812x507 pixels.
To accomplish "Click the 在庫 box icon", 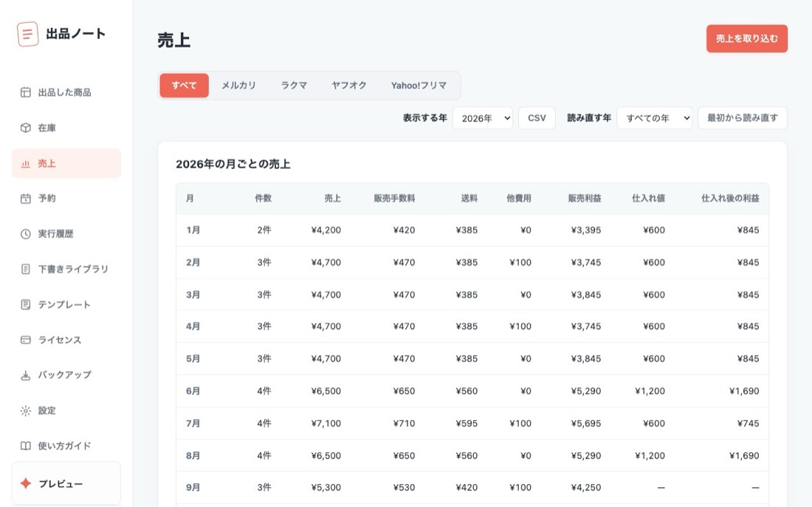I will (x=25, y=128).
